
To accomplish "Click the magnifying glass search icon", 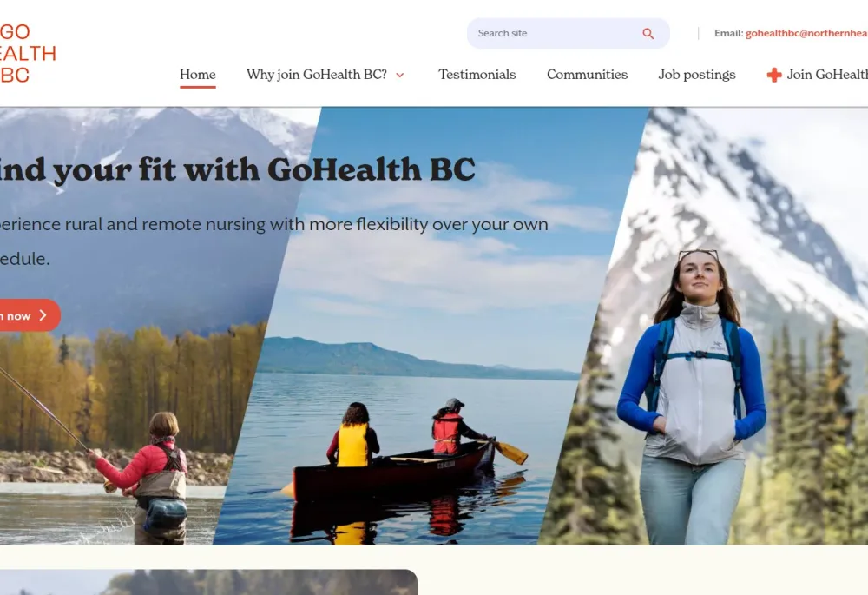I will coord(648,34).
